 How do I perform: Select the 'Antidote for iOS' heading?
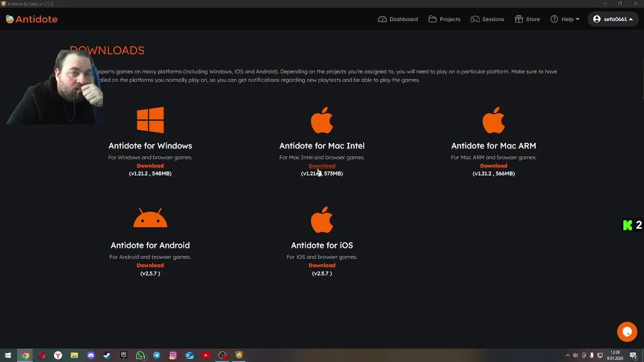[x=322, y=245]
